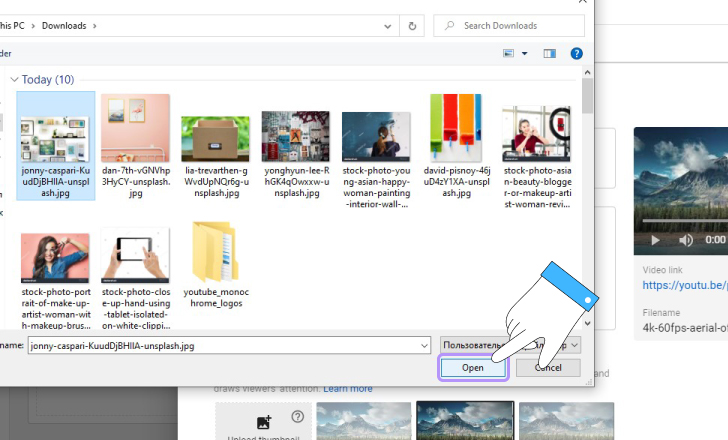Image resolution: width=728 pixels, height=440 pixels.
Task: Click the Learn more link
Action: 348,388
